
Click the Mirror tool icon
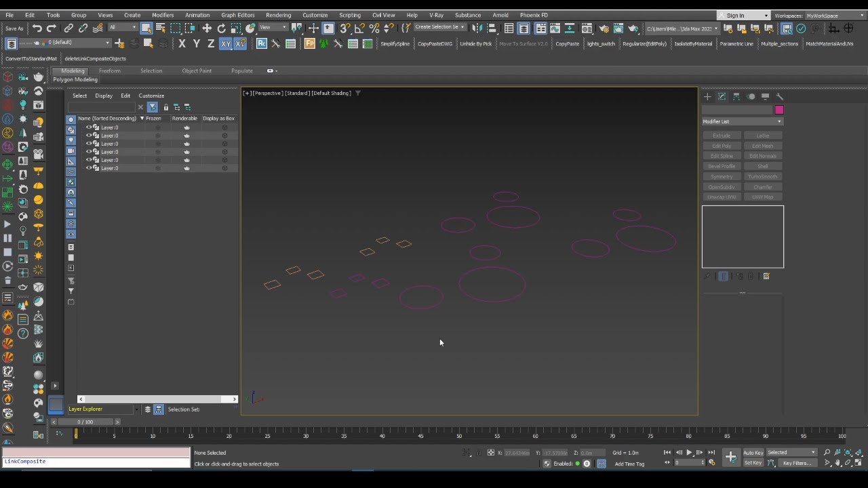tap(477, 28)
